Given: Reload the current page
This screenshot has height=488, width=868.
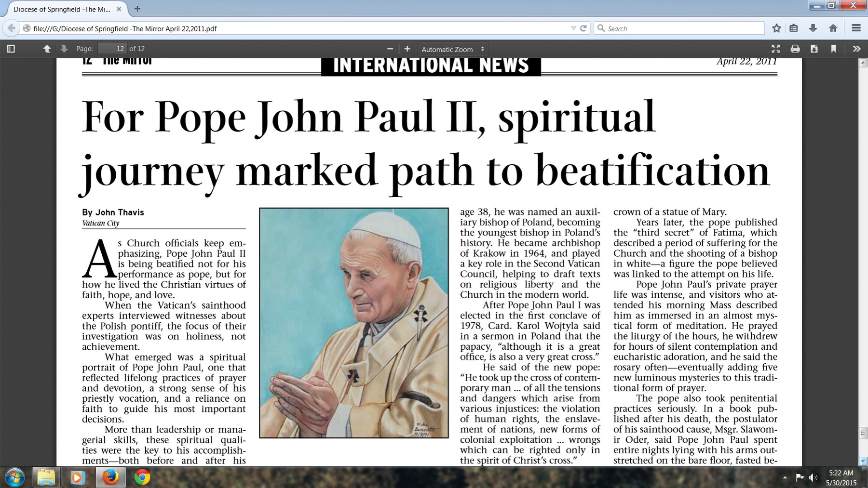Looking at the screenshot, I should [x=583, y=28].
